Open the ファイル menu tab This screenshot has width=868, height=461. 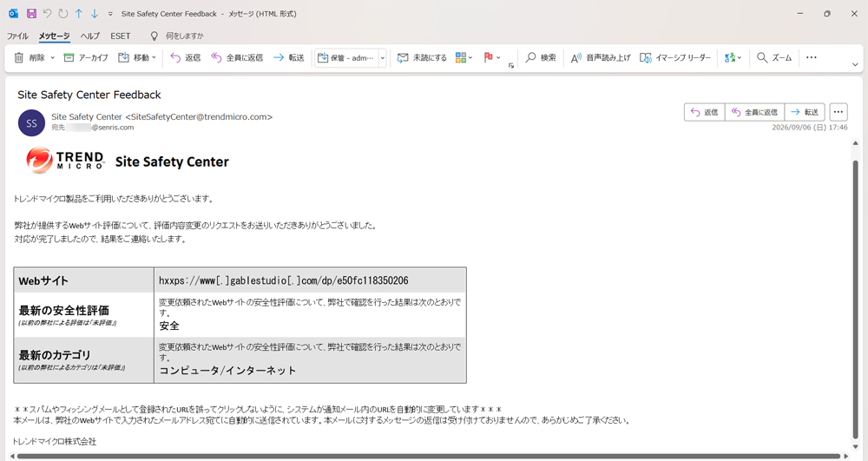[x=17, y=36]
